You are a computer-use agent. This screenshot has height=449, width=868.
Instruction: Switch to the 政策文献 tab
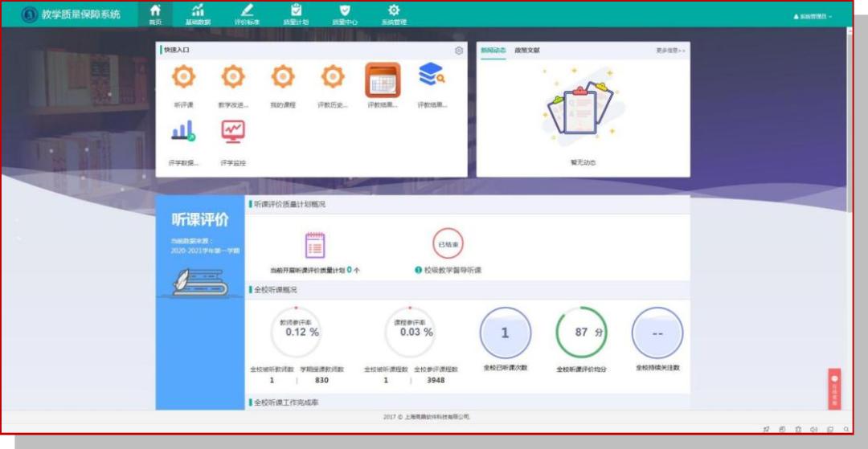(527, 51)
